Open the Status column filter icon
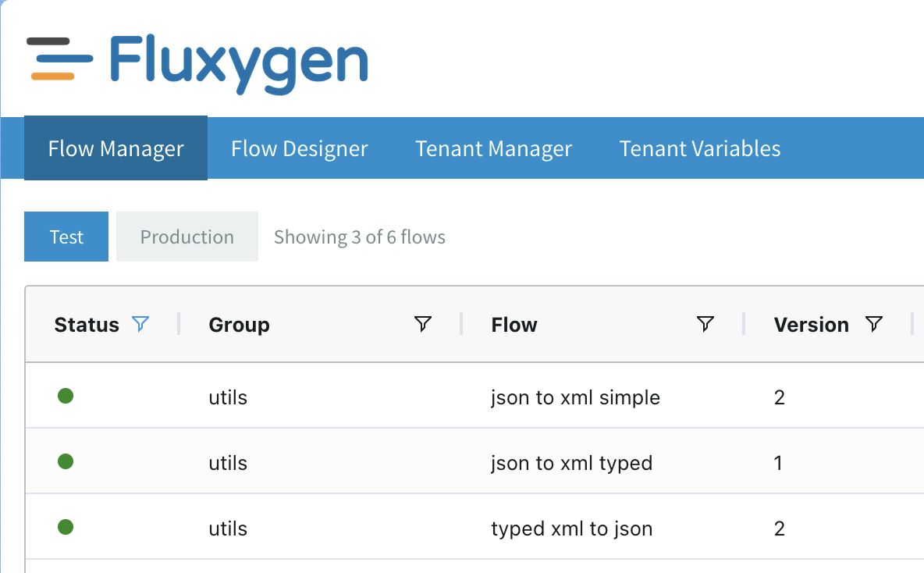The image size is (924, 573). click(140, 324)
